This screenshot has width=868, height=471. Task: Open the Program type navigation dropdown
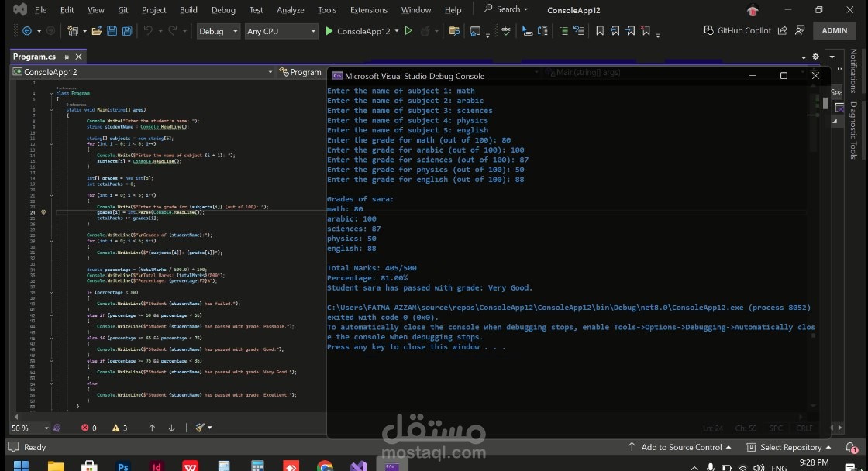[x=302, y=72]
